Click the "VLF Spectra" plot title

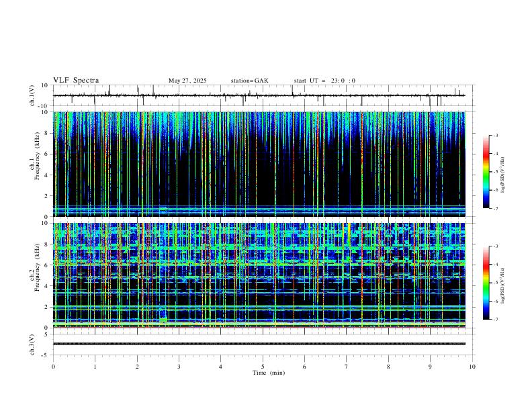[x=76, y=81]
